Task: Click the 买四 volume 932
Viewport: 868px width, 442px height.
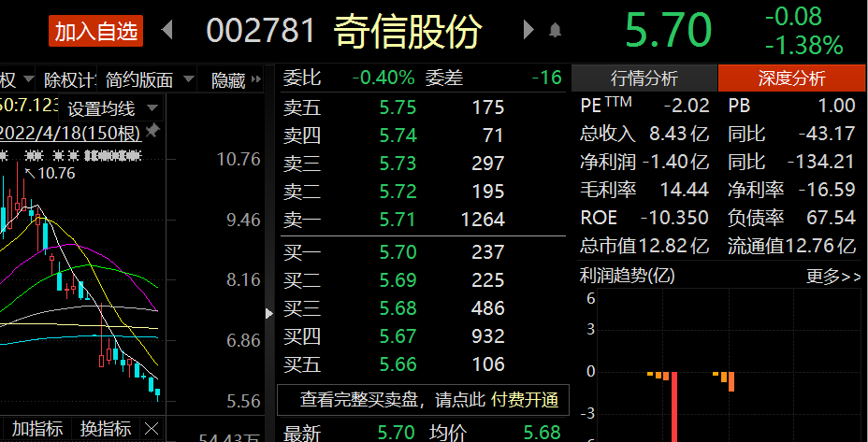Action: [487, 336]
